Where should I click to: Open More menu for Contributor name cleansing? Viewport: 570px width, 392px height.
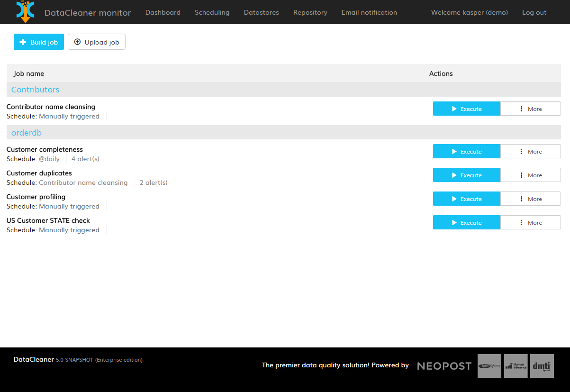pos(531,109)
